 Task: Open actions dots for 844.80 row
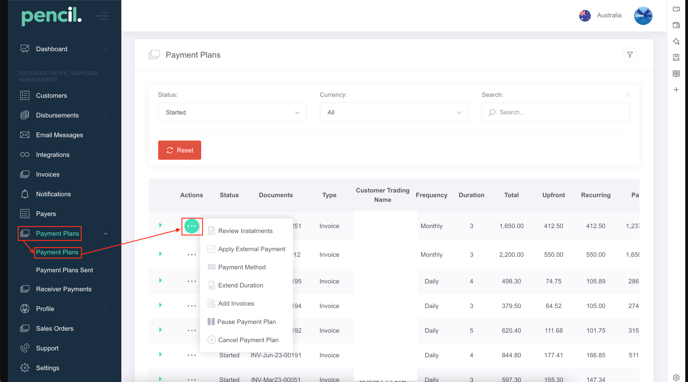point(192,355)
